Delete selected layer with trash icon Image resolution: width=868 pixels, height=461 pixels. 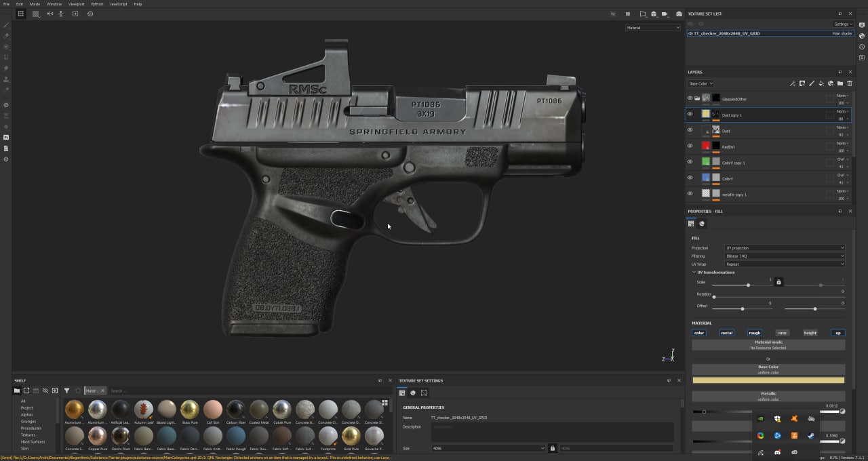849,83
